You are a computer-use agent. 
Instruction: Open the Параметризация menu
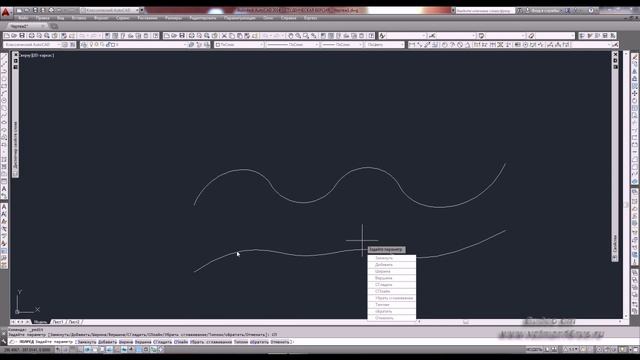(240, 18)
